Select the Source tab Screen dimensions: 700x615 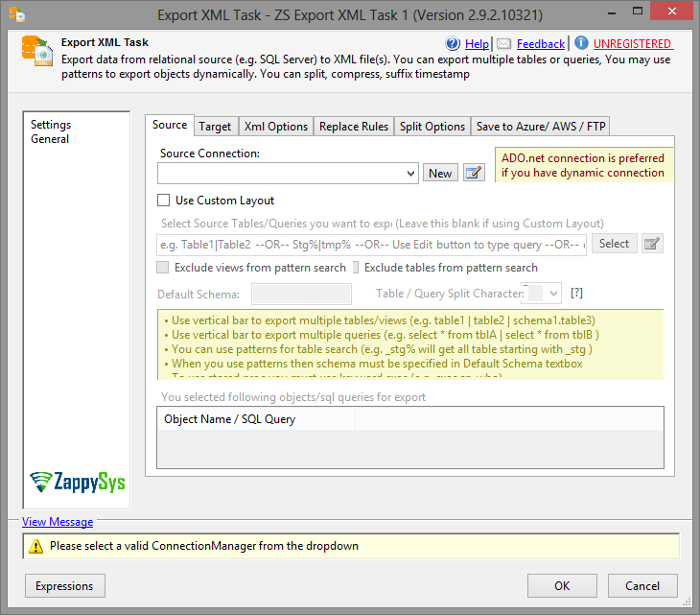coord(170,125)
